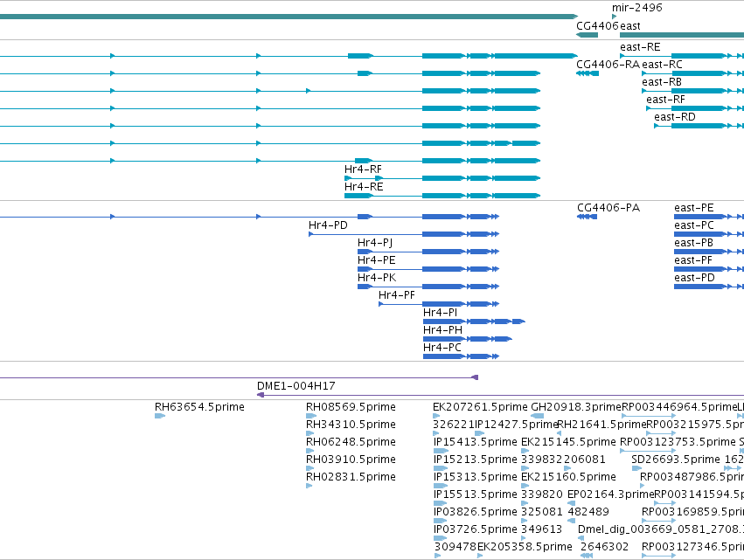Click the EK207261.5prime EST label
The width and height of the screenshot is (744, 560).
pos(480,407)
